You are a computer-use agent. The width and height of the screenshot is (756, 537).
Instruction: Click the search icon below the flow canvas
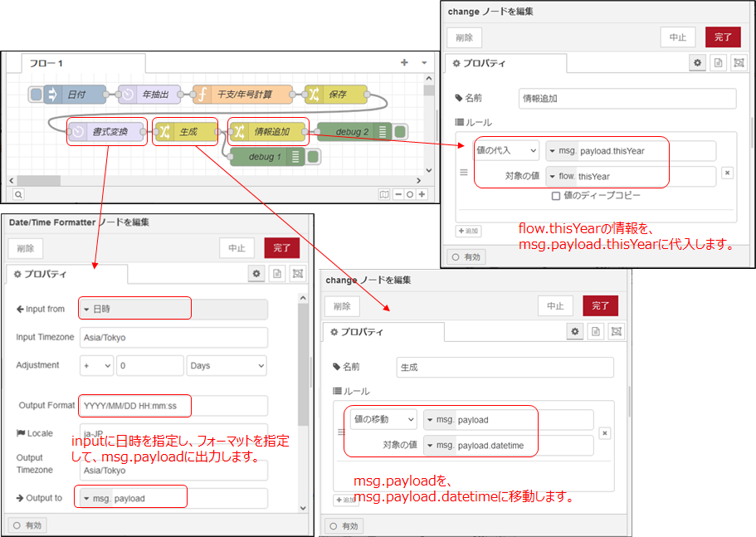tap(18, 194)
